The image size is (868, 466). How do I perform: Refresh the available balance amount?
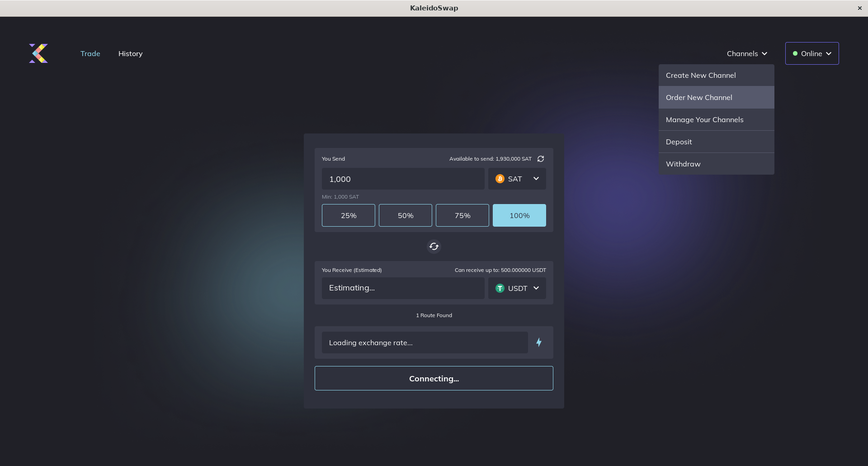[x=541, y=159]
